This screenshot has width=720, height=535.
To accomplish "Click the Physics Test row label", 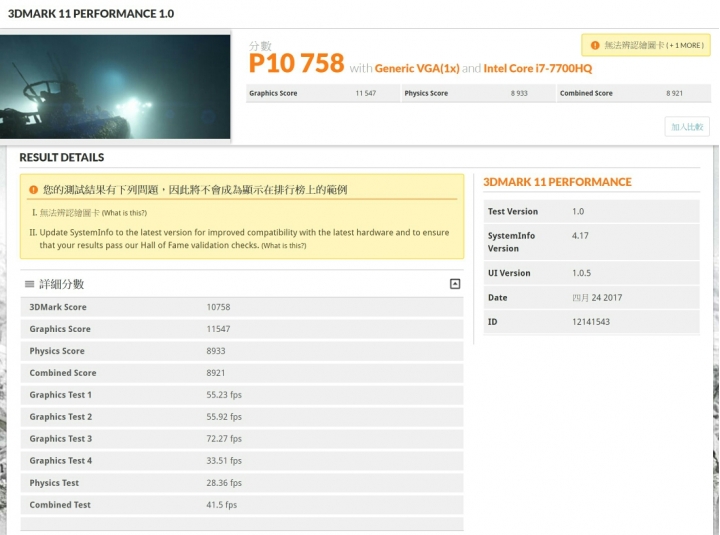I will pos(54,483).
